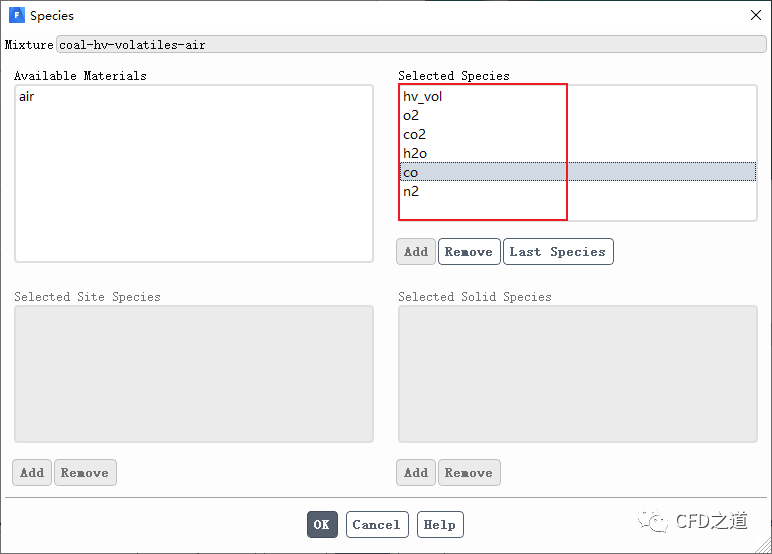Click Remove under Selected Site Species
This screenshot has width=772, height=554.
85,473
